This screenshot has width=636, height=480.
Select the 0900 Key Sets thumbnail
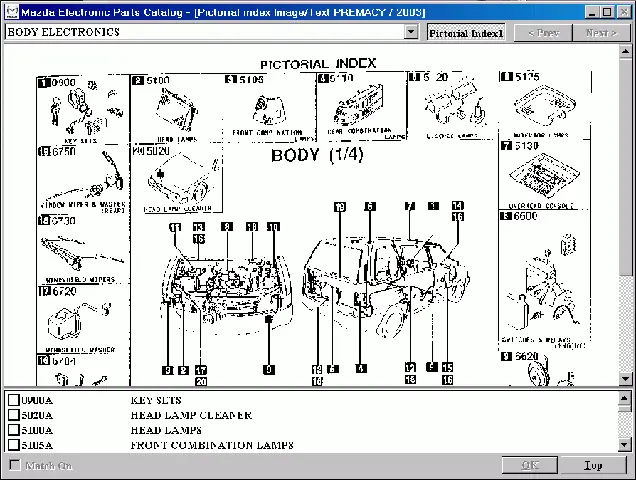(x=83, y=110)
